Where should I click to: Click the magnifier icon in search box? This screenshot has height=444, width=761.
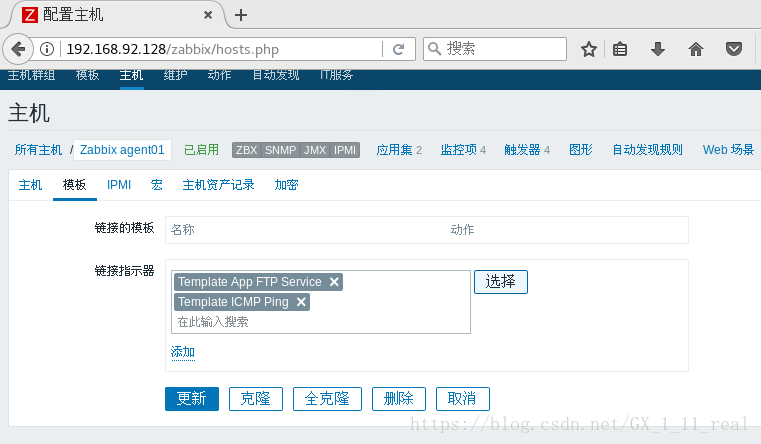434,49
